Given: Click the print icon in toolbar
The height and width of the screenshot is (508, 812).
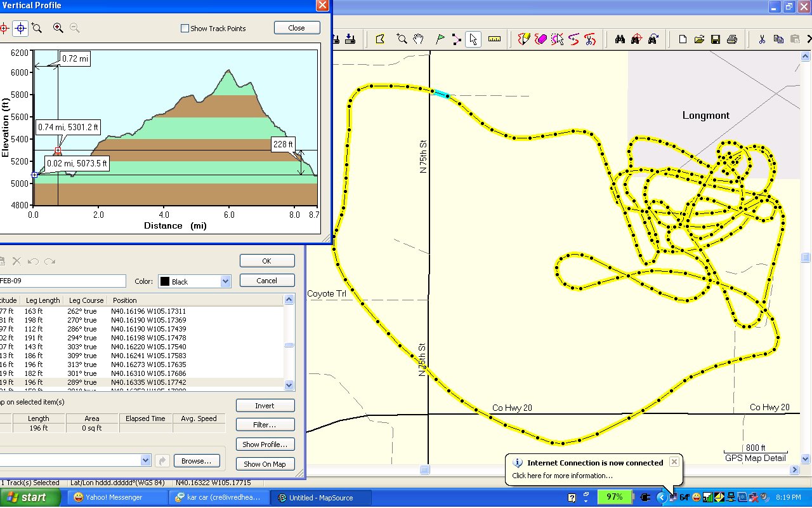Looking at the screenshot, I should tap(731, 39).
